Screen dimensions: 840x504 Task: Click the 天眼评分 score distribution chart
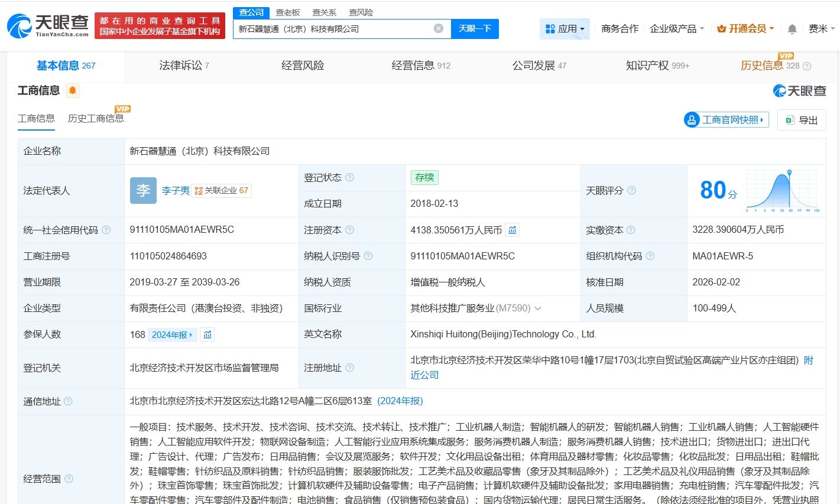782,190
